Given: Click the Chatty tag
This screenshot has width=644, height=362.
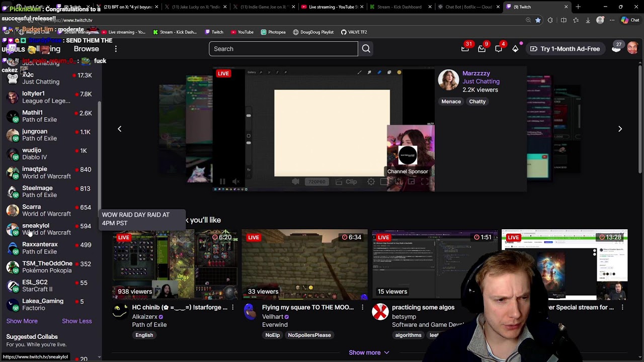Looking at the screenshot, I should (477, 102).
